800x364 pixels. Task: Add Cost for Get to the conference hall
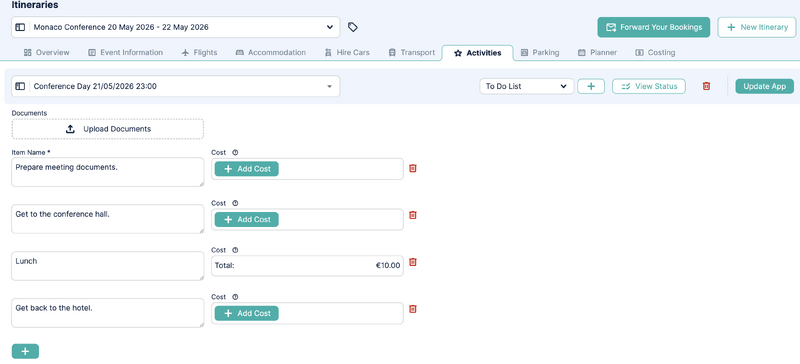pyautogui.click(x=246, y=220)
